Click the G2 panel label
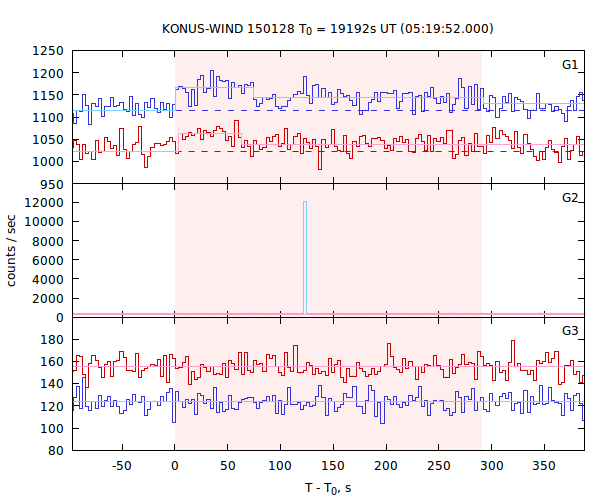This screenshot has height=500, width=600. point(570,198)
